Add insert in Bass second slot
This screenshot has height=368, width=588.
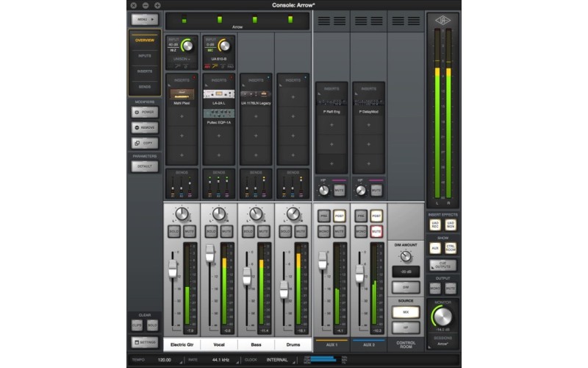point(256,116)
